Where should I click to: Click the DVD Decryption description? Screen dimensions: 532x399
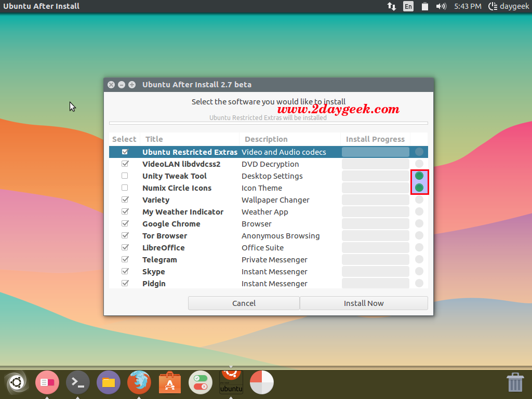click(270, 164)
